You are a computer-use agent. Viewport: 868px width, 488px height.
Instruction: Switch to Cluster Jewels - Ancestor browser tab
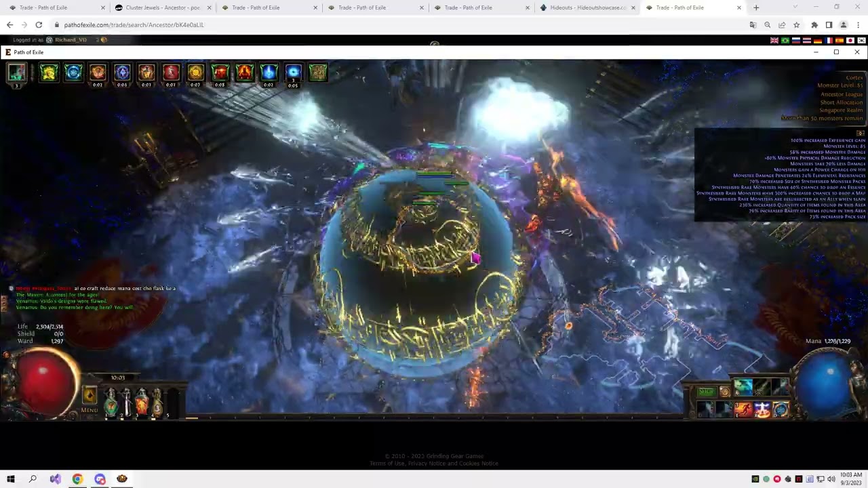pyautogui.click(x=162, y=7)
